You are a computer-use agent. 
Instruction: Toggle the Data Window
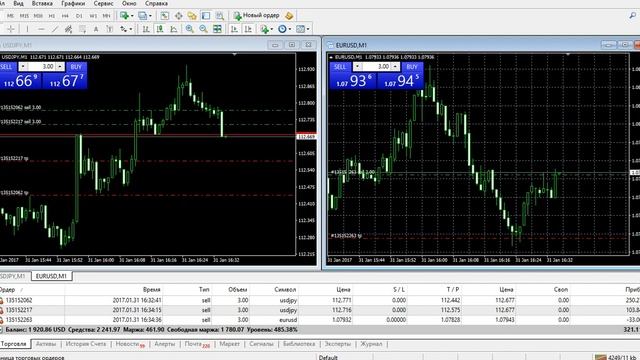(178, 16)
